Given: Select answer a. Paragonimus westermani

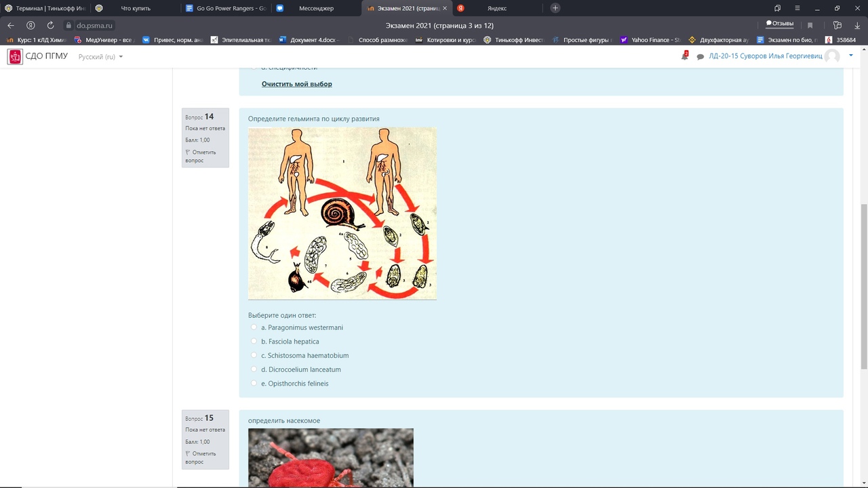Looking at the screenshot, I should [x=254, y=327].
